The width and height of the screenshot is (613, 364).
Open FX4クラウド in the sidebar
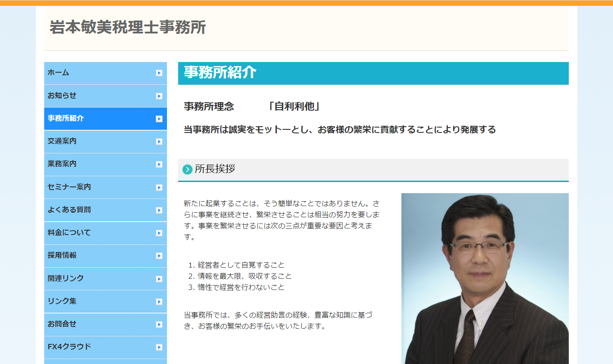105,347
